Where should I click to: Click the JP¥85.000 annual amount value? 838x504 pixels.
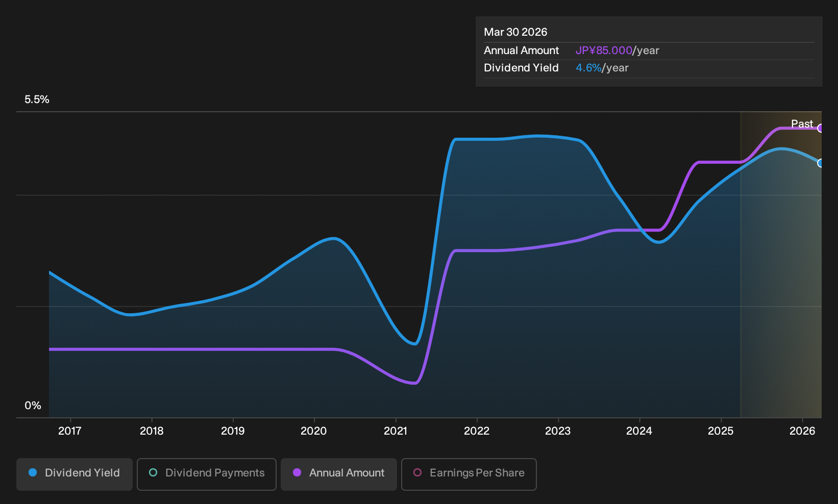[x=604, y=51]
